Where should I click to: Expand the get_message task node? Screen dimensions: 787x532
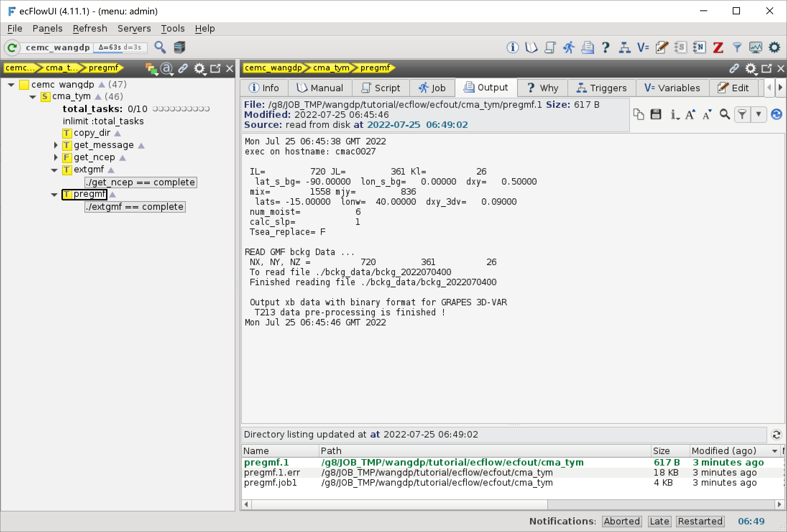point(55,145)
